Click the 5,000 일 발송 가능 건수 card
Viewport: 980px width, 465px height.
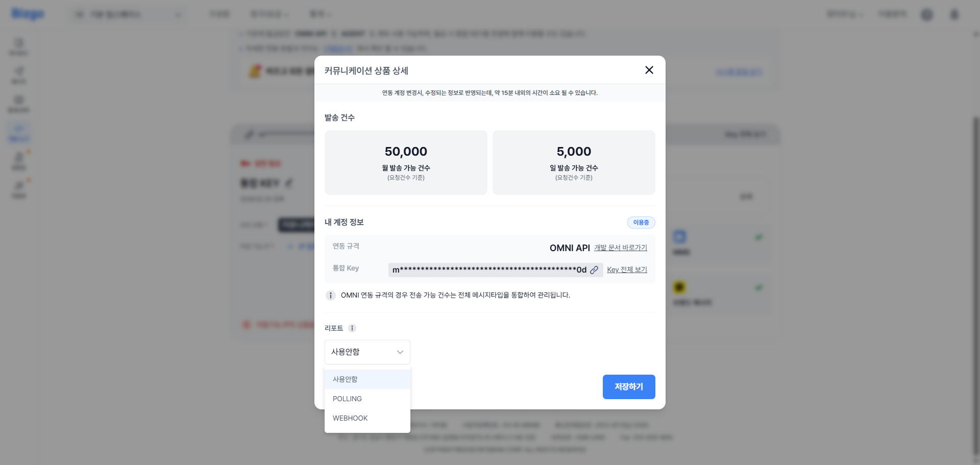574,162
